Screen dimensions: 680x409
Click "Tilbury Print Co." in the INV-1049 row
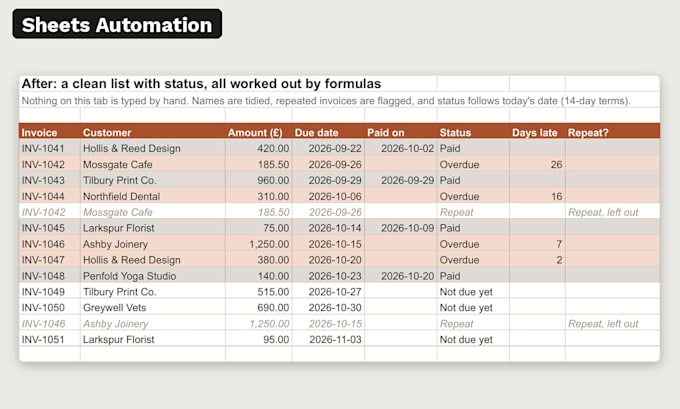coord(120,292)
